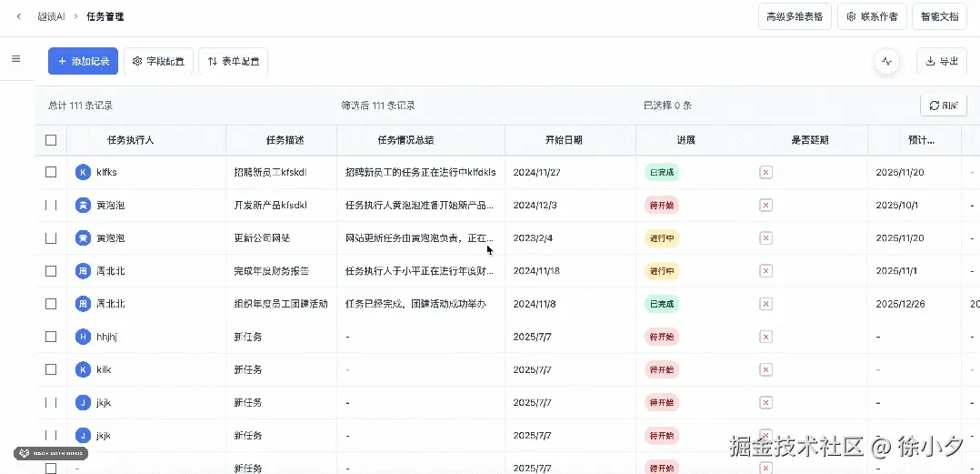Toggle 是否延期 box in klfks row
Image resolution: width=980 pixels, height=474 pixels.
[765, 172]
